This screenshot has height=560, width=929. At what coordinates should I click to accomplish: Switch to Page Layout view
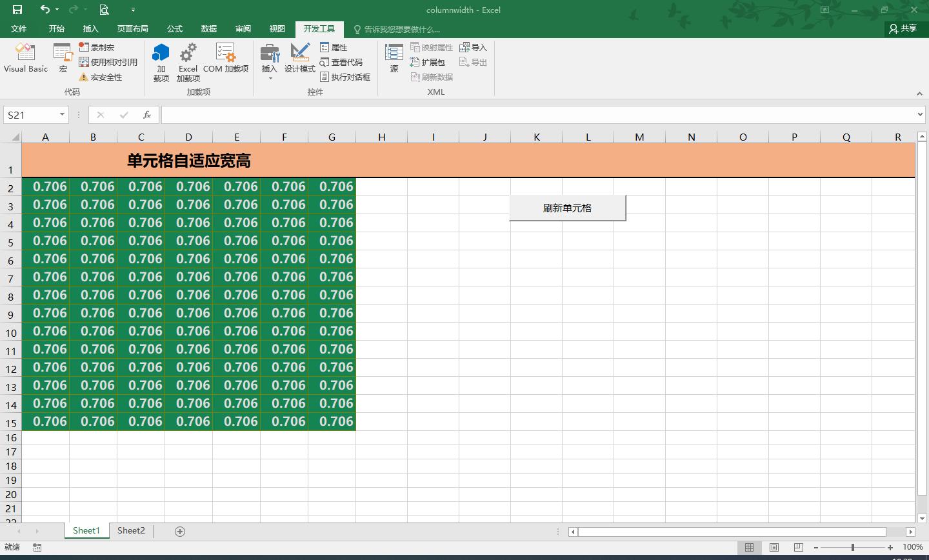tap(774, 547)
